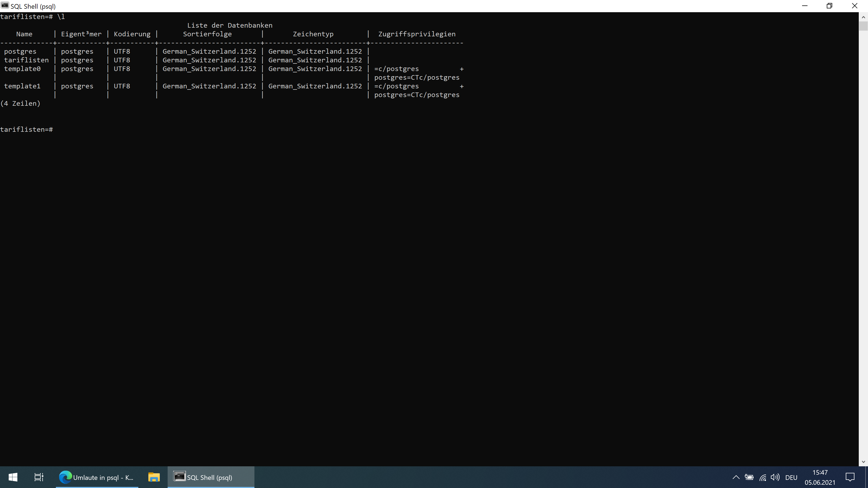Screen dimensions: 868x488
Task: Click template0's '=c/postgres' privilege entry
Action: click(397, 69)
